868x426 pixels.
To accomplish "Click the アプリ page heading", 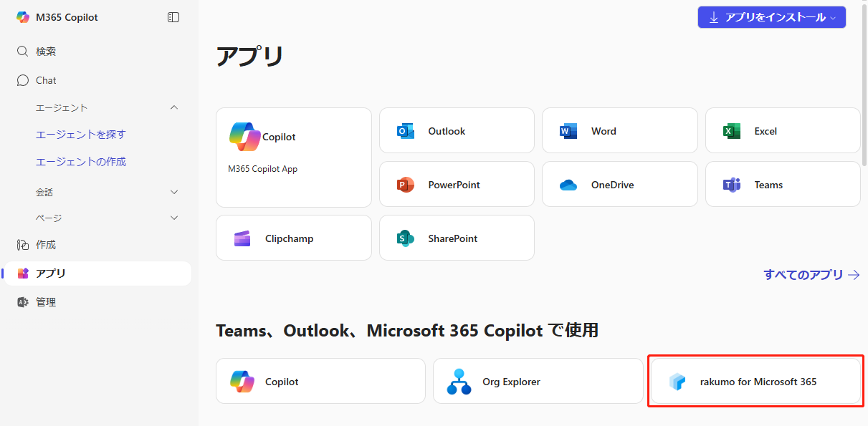I will coord(250,57).
